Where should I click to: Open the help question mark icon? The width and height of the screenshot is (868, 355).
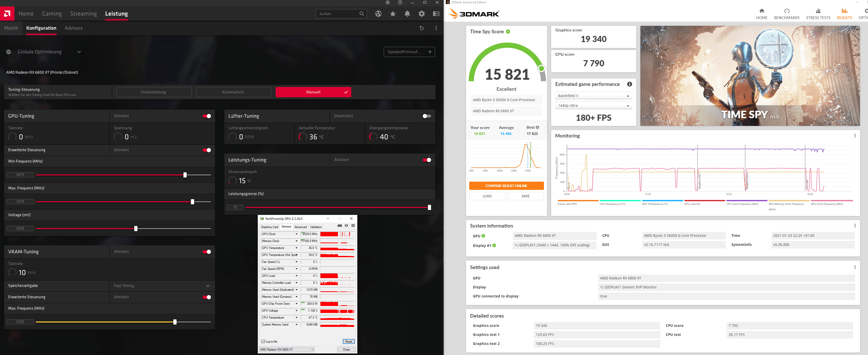tap(400, 3)
